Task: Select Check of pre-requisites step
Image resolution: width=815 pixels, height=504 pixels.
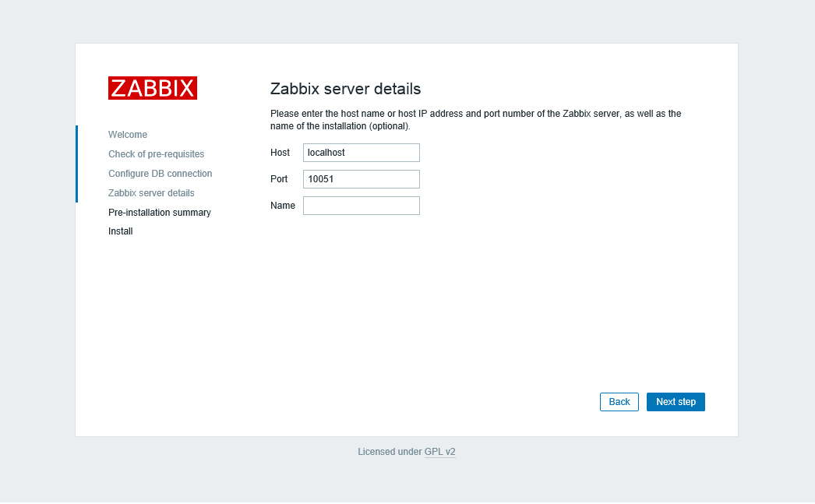Action: [x=156, y=154]
